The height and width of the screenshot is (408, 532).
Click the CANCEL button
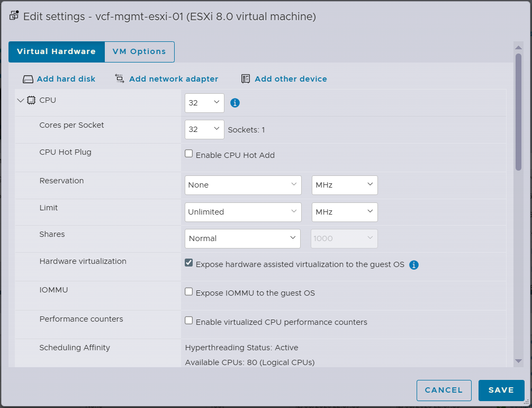[444, 390]
